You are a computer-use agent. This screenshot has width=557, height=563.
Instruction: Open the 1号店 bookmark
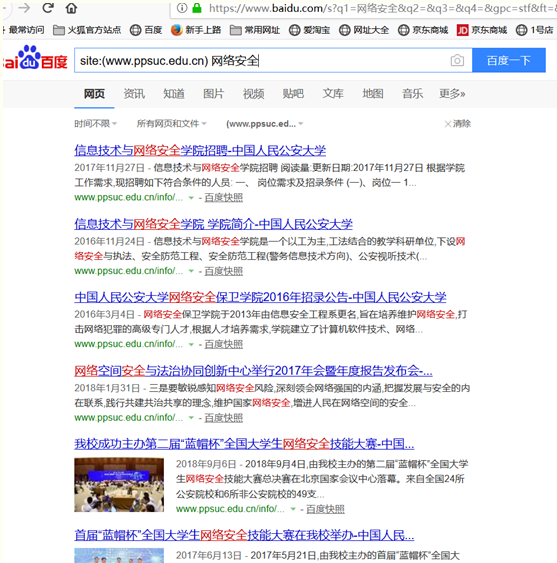click(x=534, y=30)
